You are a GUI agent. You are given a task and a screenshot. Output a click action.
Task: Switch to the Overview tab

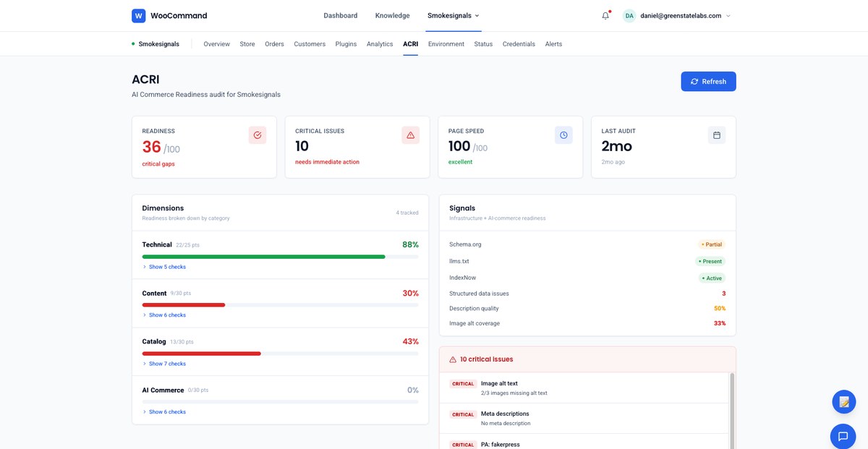pos(217,44)
